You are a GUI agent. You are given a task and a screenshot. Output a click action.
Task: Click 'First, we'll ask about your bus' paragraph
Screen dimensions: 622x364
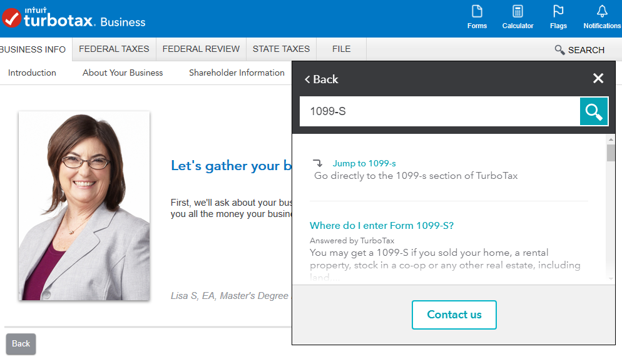click(x=232, y=208)
